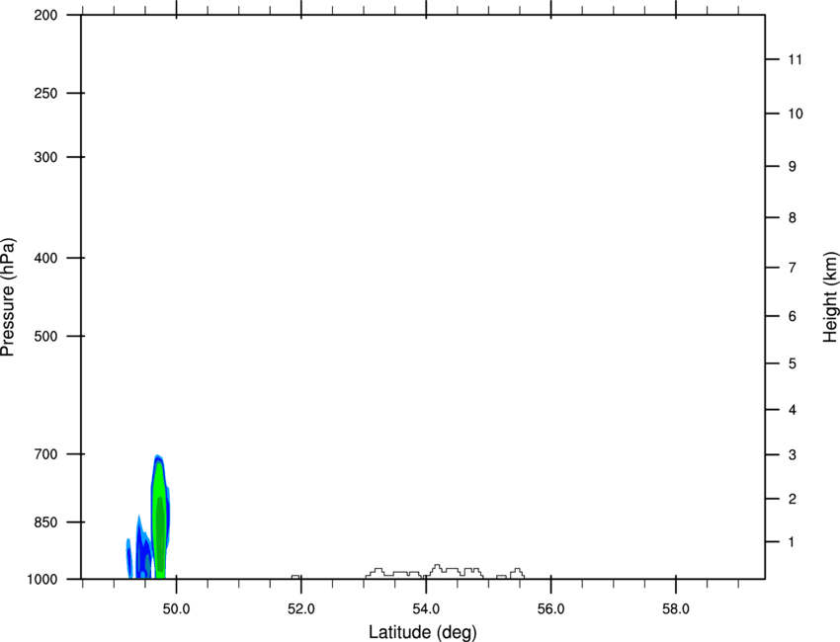Click the 'Height (km)' axis title
Image resolution: width=840 pixels, height=642 pixels.
[830, 297]
